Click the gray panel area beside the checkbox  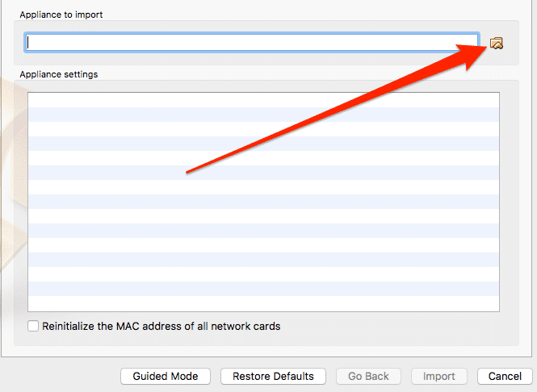[x=394, y=327]
